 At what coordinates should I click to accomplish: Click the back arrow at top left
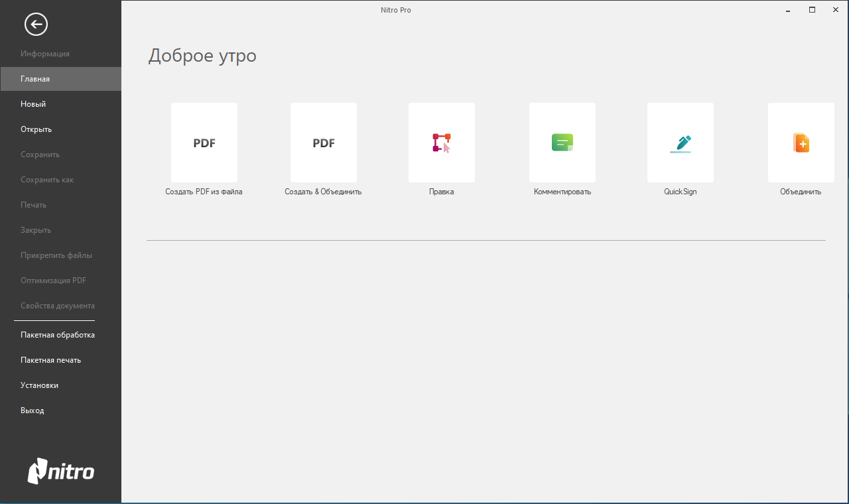pyautogui.click(x=35, y=24)
